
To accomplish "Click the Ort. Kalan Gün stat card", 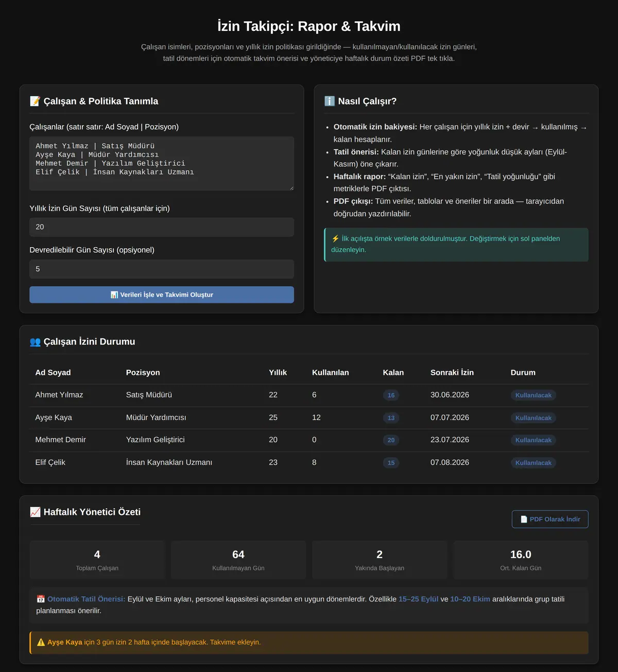I will 521,560.
